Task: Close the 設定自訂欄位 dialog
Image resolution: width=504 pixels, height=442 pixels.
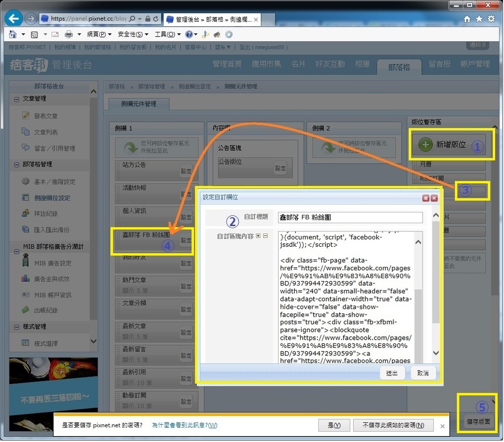Action: (434, 198)
